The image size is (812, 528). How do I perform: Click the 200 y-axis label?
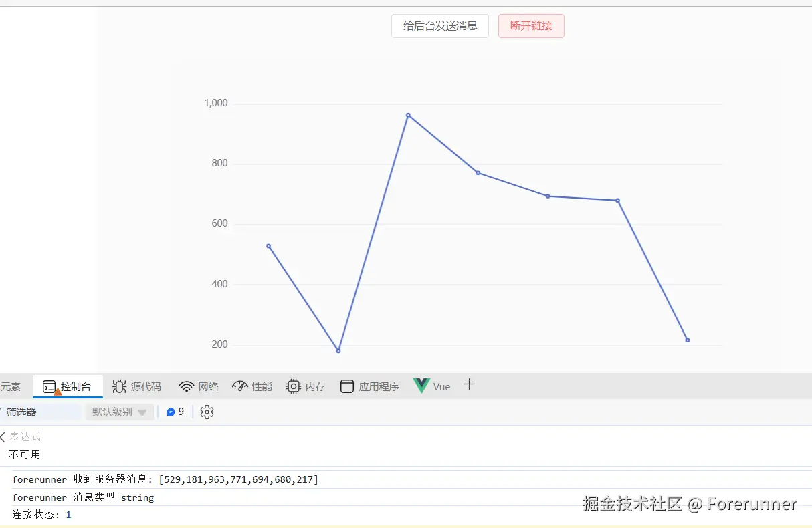219,344
